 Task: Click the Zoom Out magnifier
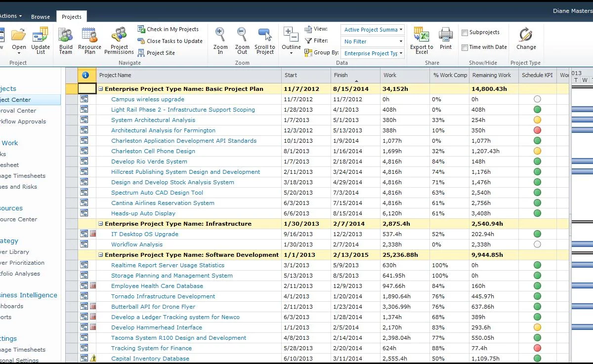[242, 35]
